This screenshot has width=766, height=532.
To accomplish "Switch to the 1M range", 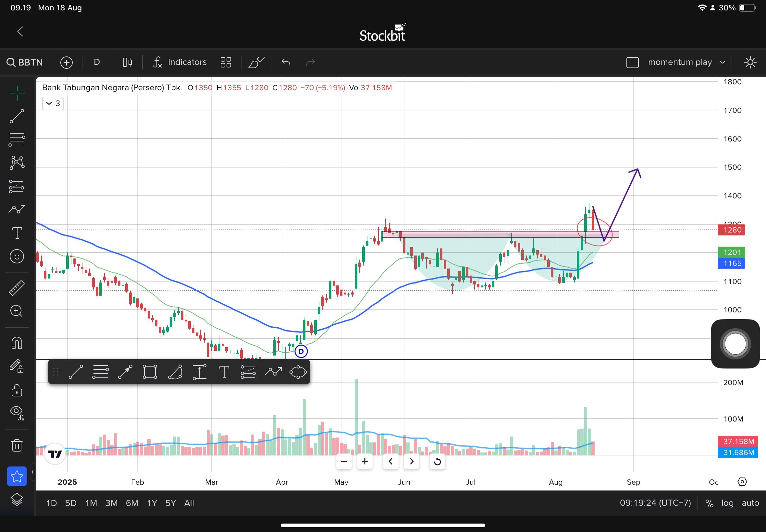I will 91,503.
